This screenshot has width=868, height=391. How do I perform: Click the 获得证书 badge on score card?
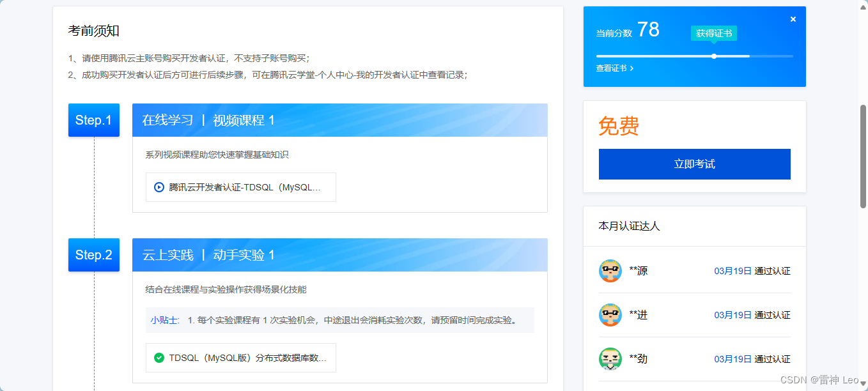coord(713,33)
